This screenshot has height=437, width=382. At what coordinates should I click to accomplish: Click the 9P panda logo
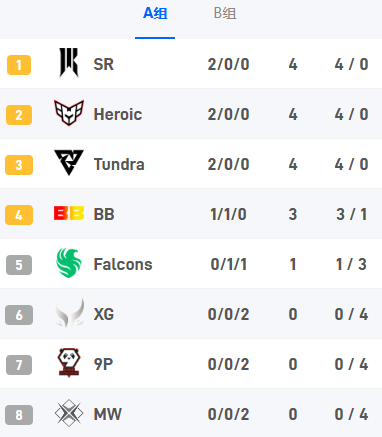[x=69, y=363]
